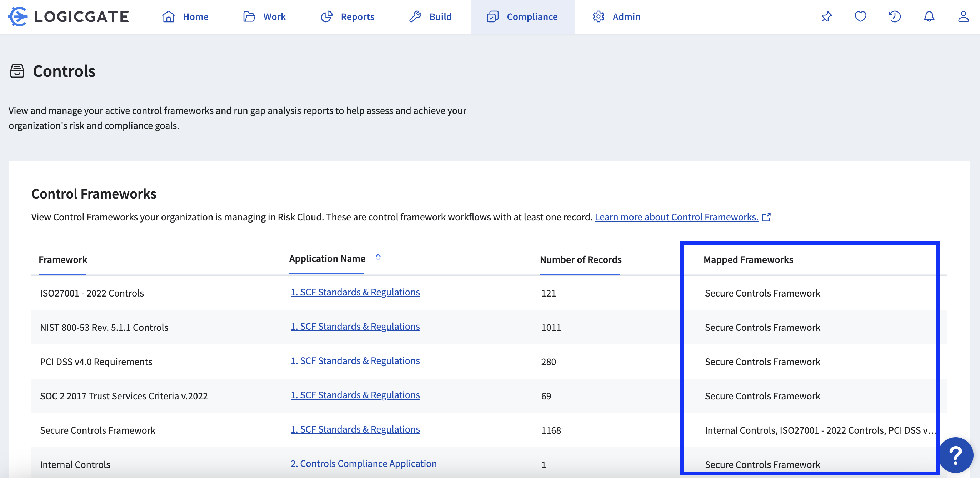980x478 pixels.
Task: Click mapped frameworks cell starting Internal Controls, ISO27001
Action: pos(820,430)
